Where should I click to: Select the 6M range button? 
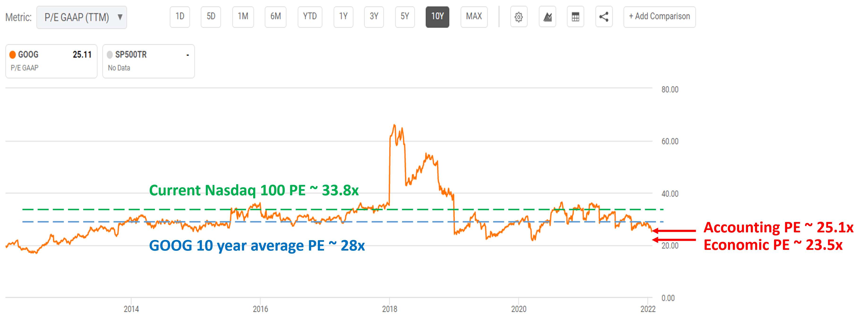click(x=275, y=17)
